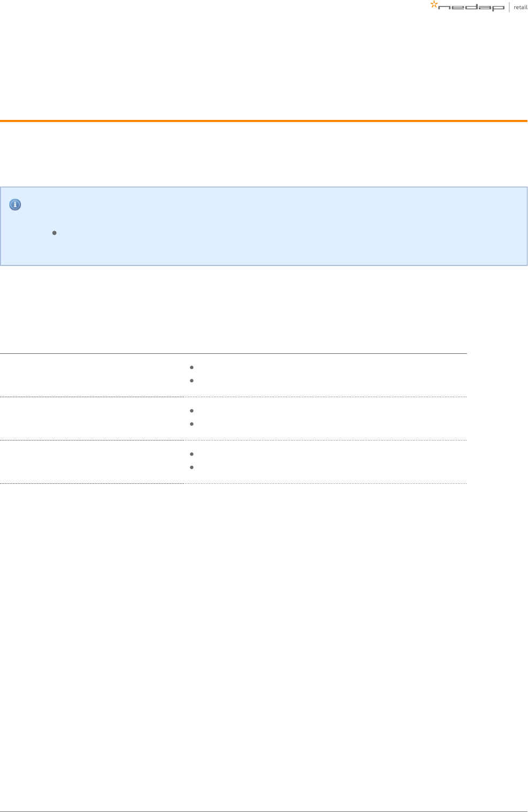Click the blue info icon in the note box
The width and height of the screenshot is (528, 812).
click(x=16, y=204)
